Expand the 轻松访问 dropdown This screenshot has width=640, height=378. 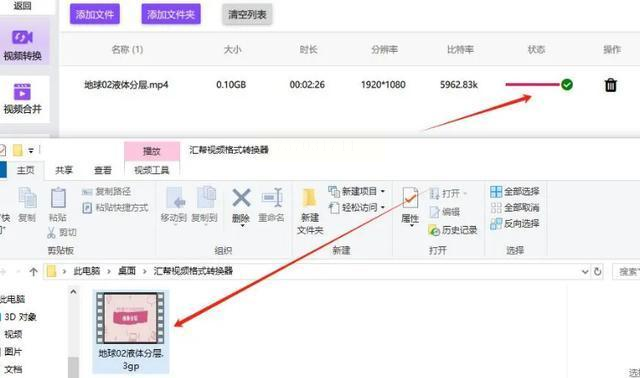tap(383, 208)
